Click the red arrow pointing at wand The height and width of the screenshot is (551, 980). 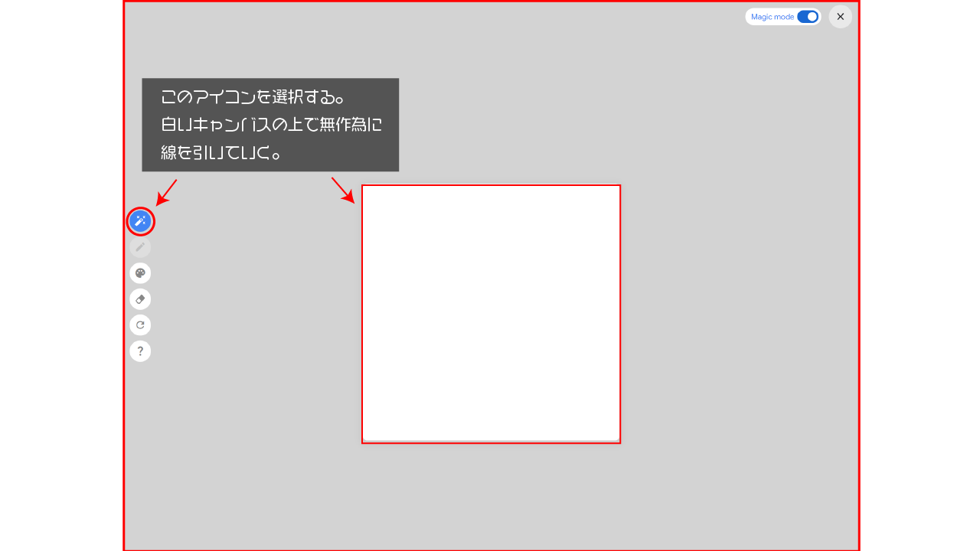[166, 192]
